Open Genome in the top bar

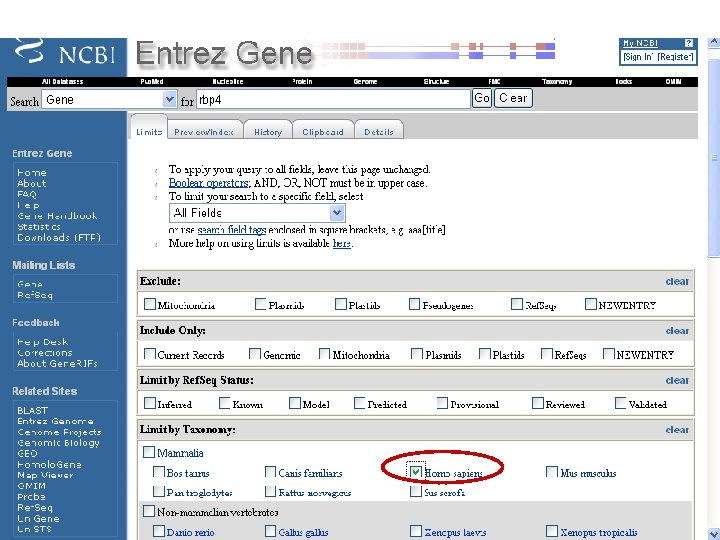click(365, 82)
